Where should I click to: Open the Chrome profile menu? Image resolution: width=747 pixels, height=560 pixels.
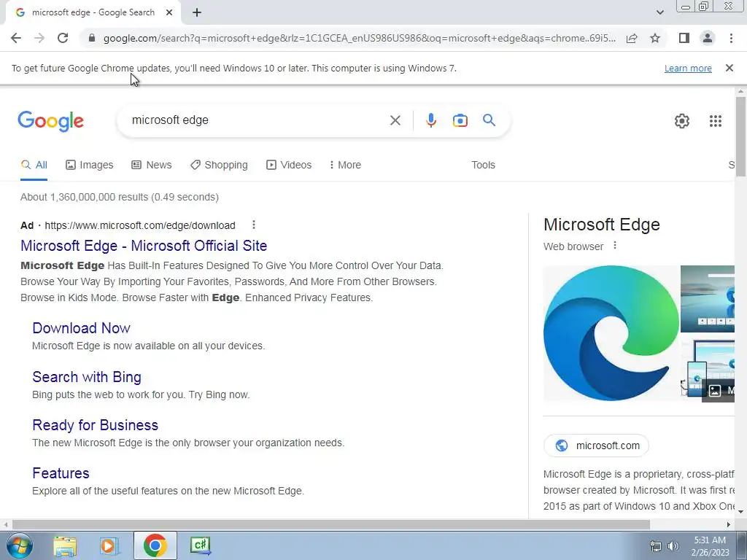point(708,38)
